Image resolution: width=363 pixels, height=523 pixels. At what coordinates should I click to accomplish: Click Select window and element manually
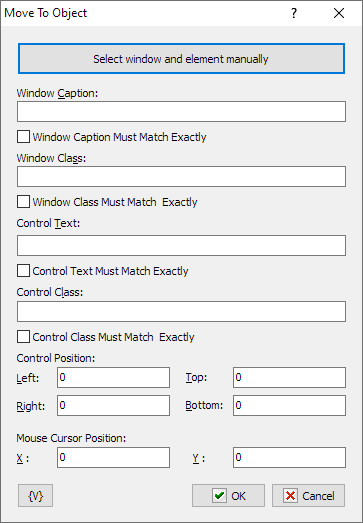[x=181, y=59]
